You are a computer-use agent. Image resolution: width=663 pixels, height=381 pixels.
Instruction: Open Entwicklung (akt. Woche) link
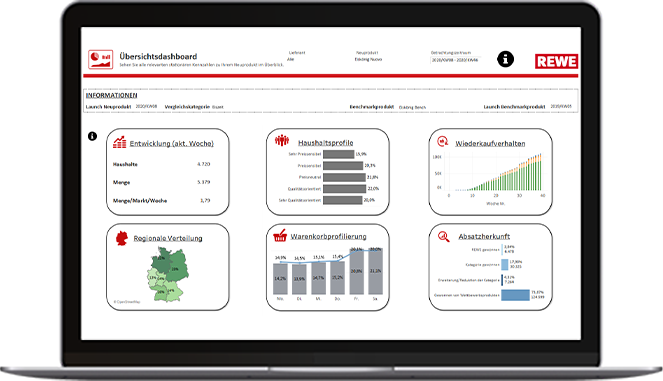point(172,144)
